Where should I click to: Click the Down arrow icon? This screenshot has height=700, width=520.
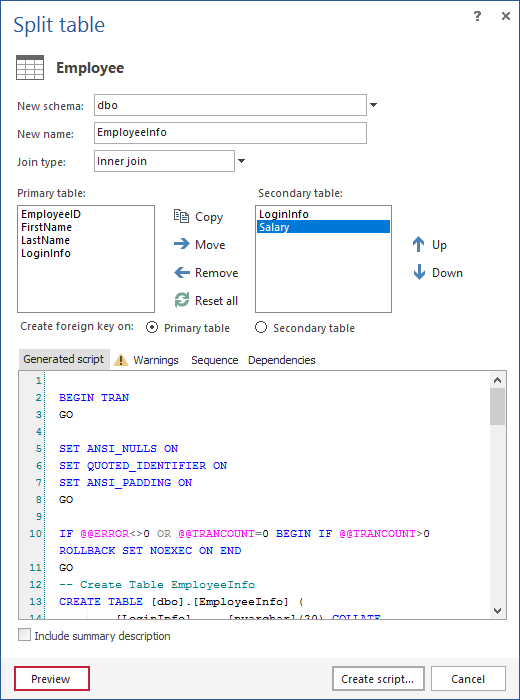click(419, 272)
